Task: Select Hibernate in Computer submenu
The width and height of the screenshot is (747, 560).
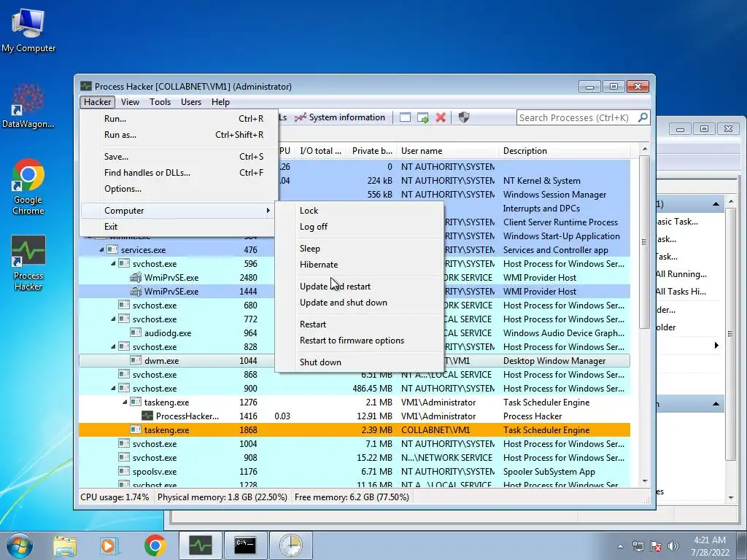Action: [360, 265]
